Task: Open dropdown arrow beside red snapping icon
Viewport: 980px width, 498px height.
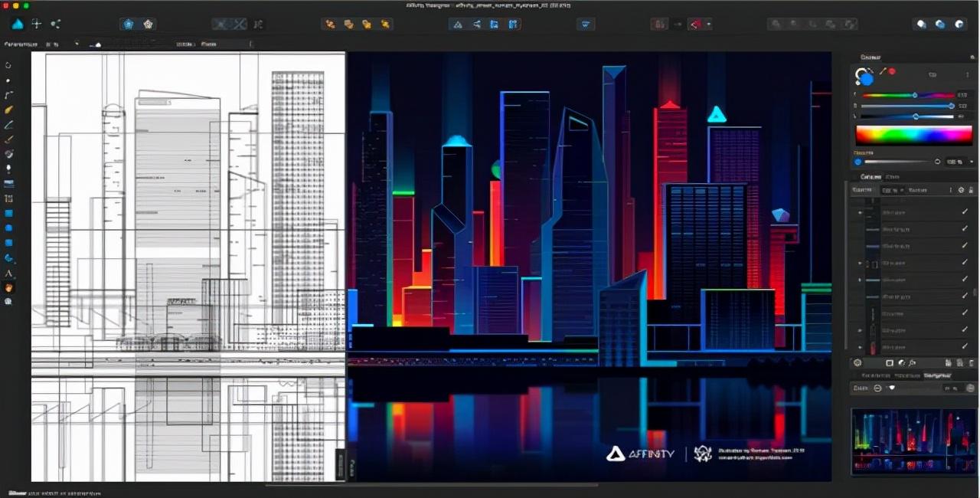Action: coord(709,25)
